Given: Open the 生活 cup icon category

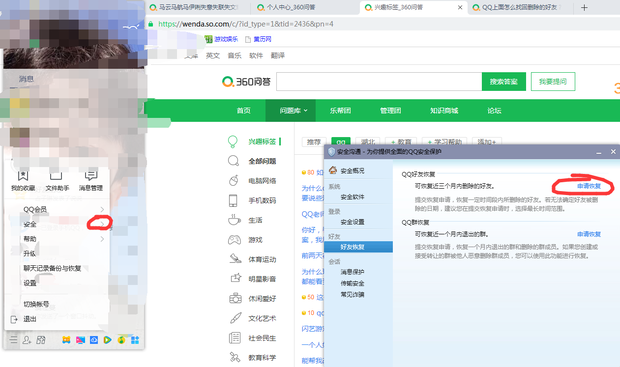Looking at the screenshot, I should pos(234,220).
